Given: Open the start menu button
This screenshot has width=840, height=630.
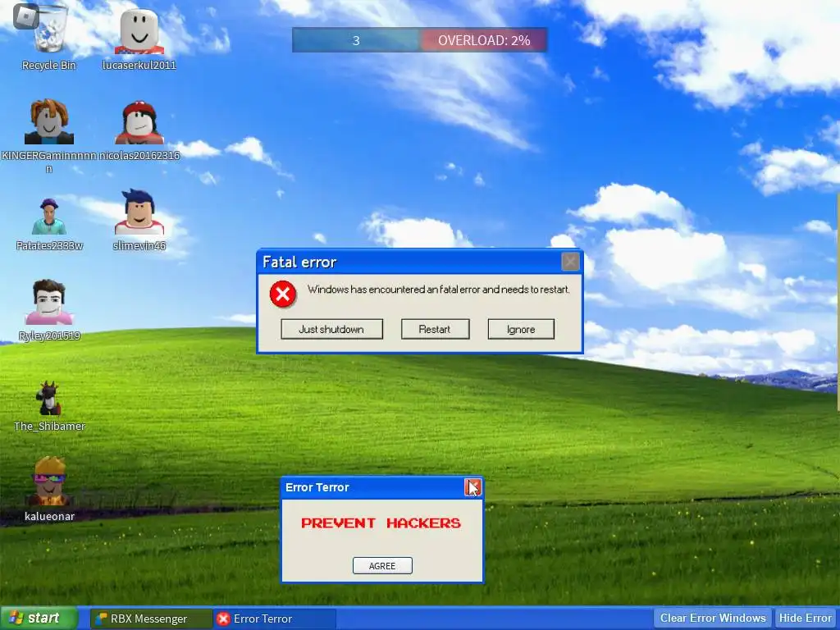Looking at the screenshot, I should point(39,619).
